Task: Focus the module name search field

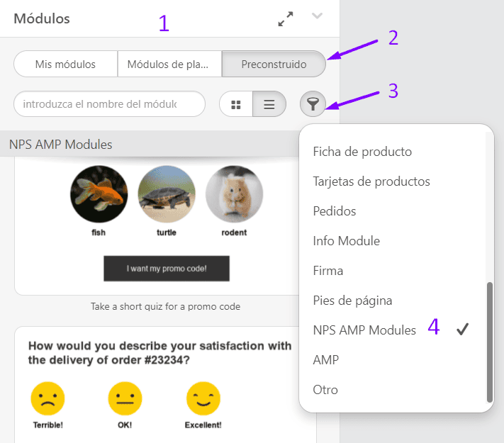Action: click(109, 103)
